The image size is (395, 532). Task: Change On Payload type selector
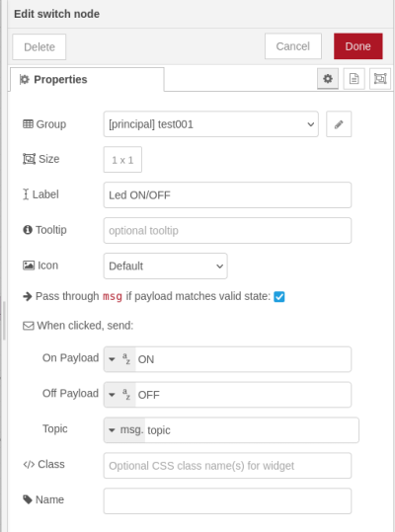[x=119, y=359]
